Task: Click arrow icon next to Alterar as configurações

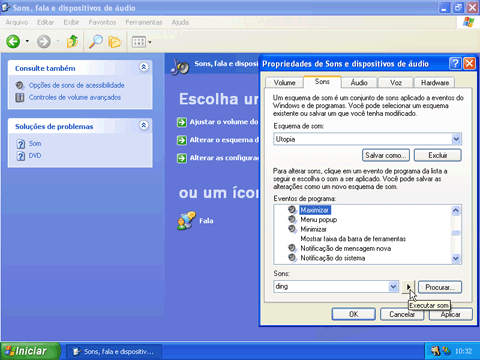Action: 182,158
